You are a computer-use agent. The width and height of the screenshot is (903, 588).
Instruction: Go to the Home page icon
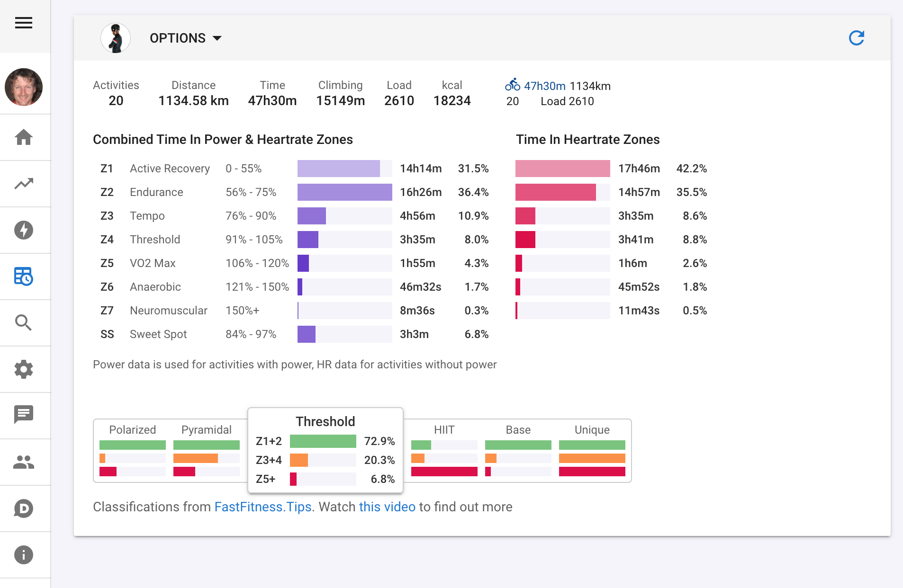point(24,137)
